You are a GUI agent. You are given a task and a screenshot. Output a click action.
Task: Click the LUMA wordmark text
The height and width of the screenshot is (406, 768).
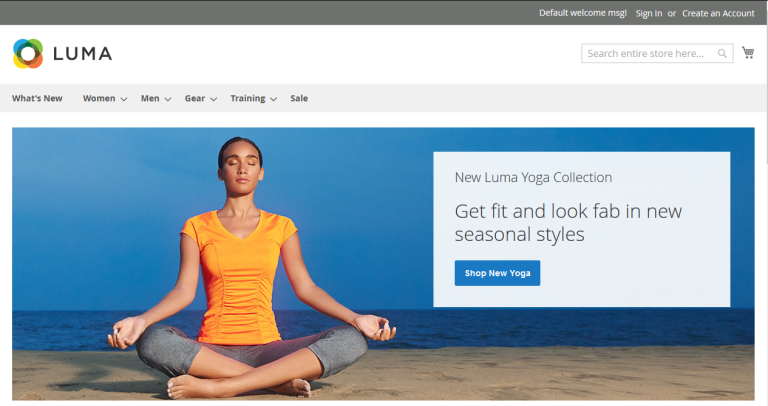click(81, 54)
